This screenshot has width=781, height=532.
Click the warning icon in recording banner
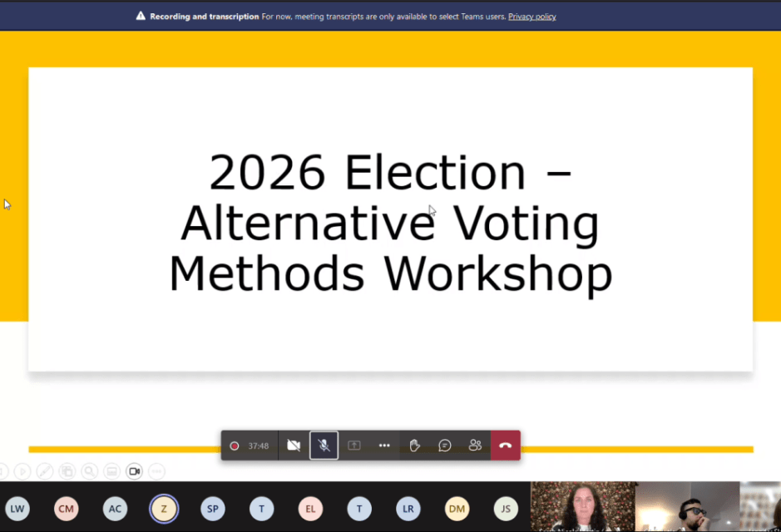pyautogui.click(x=141, y=17)
